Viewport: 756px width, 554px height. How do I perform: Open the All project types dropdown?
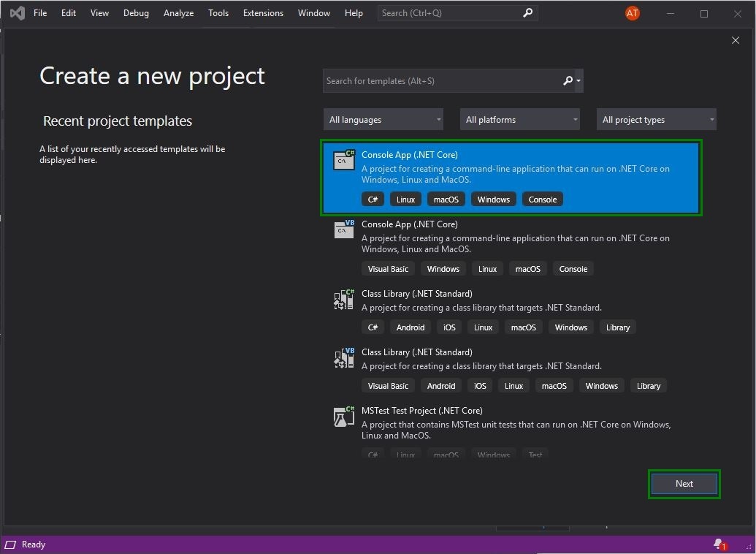point(656,120)
